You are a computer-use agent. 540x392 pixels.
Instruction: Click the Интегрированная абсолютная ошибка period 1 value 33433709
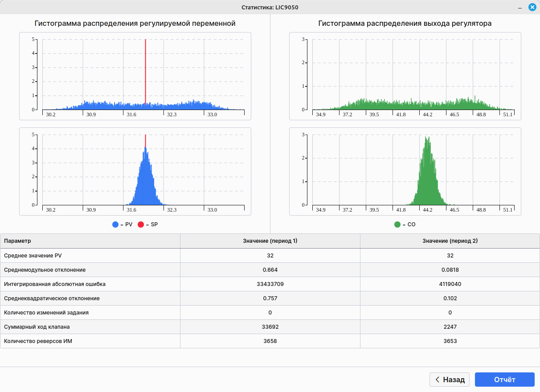(x=270, y=284)
